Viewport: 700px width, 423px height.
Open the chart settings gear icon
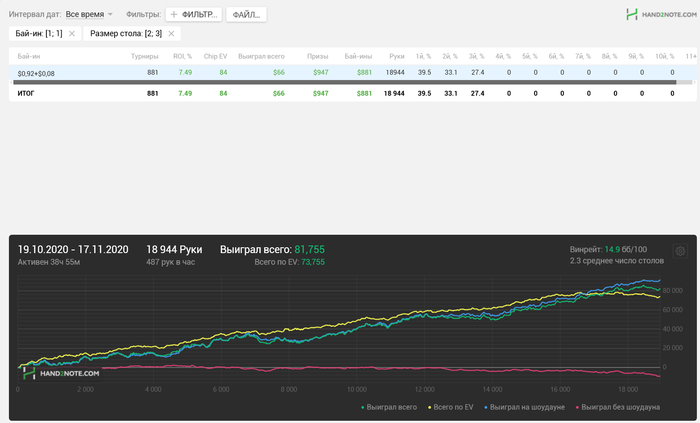coord(680,251)
